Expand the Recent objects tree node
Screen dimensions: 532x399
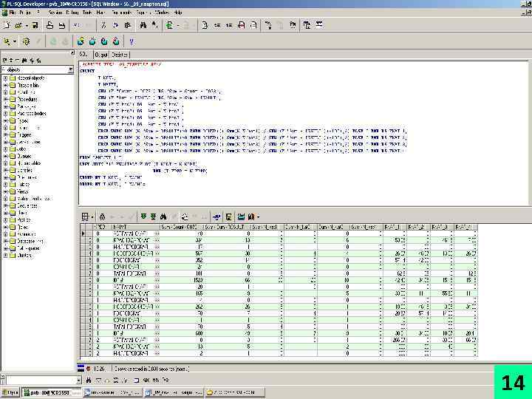pos(4,78)
